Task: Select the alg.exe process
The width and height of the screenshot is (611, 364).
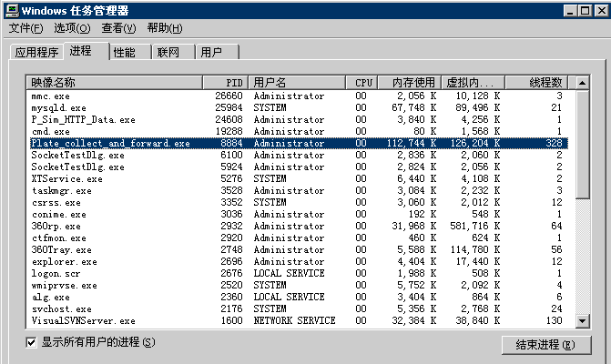Action: [299, 297]
